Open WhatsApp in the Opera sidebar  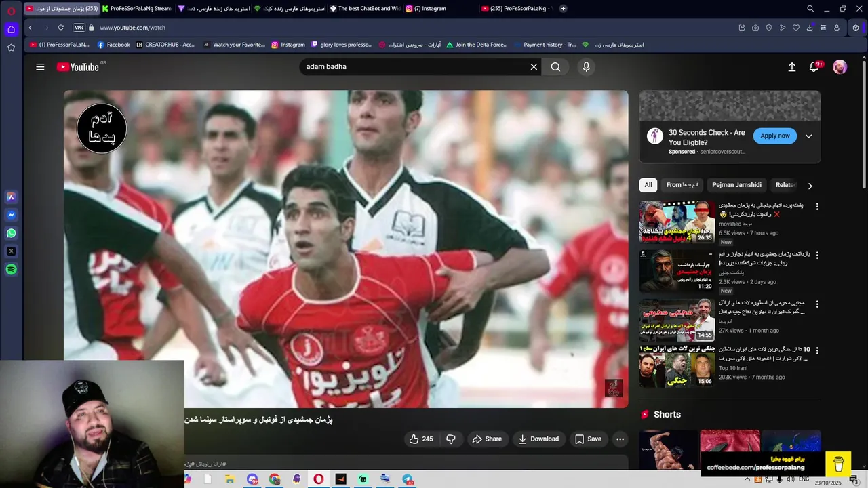point(11,233)
